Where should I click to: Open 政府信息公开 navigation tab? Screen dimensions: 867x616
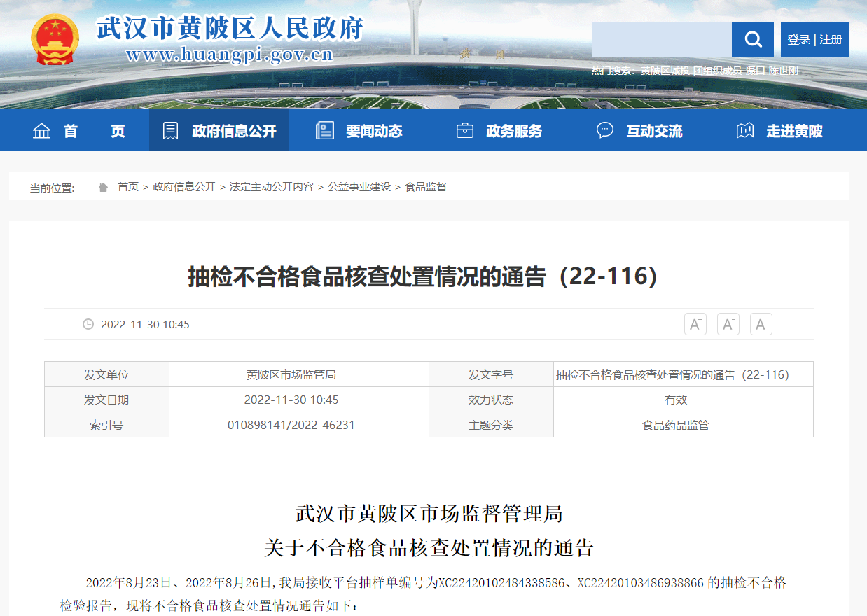[219, 130]
